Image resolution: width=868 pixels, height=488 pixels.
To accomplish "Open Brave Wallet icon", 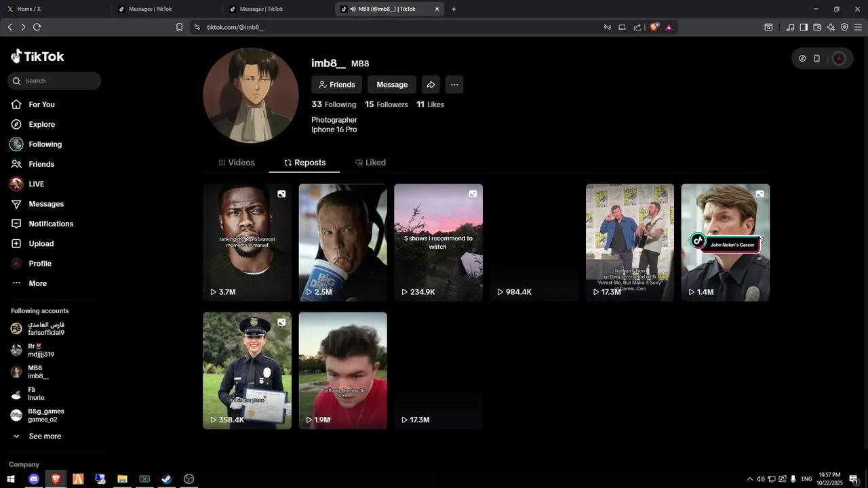I will [817, 27].
